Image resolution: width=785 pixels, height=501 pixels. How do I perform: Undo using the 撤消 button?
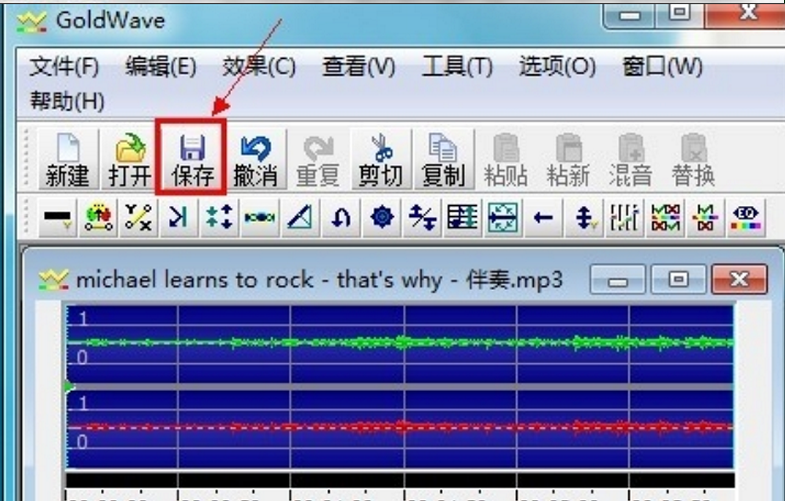pyautogui.click(x=255, y=159)
